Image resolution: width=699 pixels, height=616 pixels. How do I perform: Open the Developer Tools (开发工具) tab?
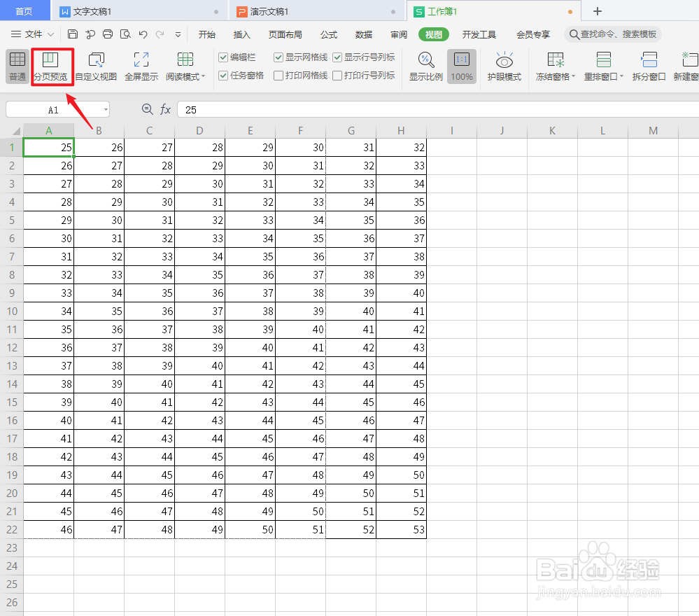click(x=479, y=34)
